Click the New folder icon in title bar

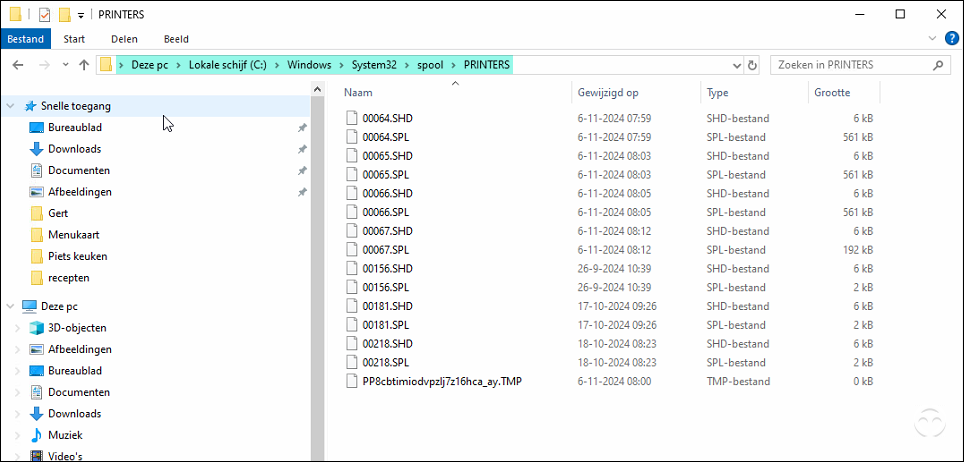point(65,14)
